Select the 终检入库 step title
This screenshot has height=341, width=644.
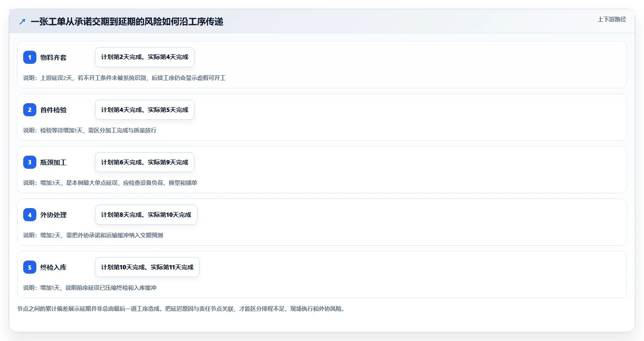click(x=53, y=267)
